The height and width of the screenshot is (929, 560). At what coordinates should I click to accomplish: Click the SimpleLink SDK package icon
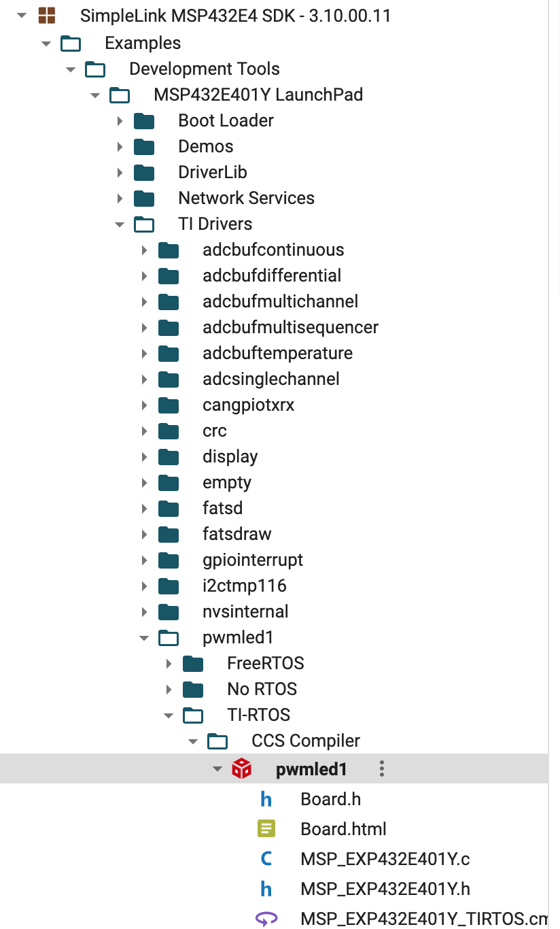tap(47, 16)
